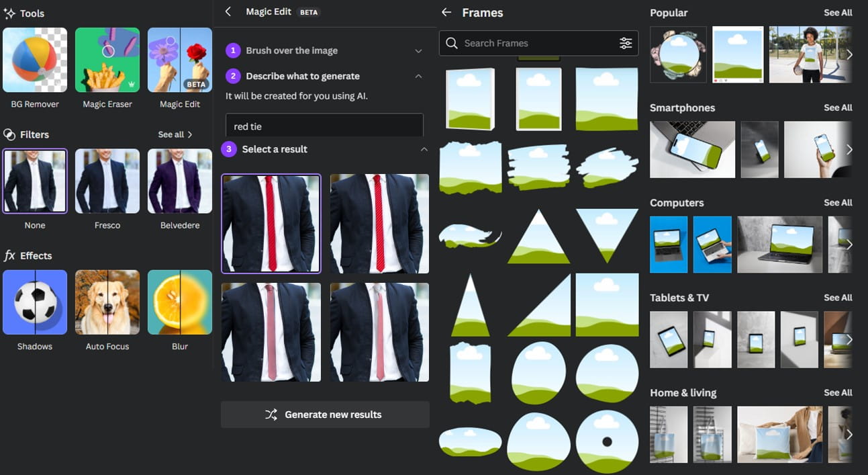Expand the Brush over the image step
Screen dimensions: 868x475
418,51
